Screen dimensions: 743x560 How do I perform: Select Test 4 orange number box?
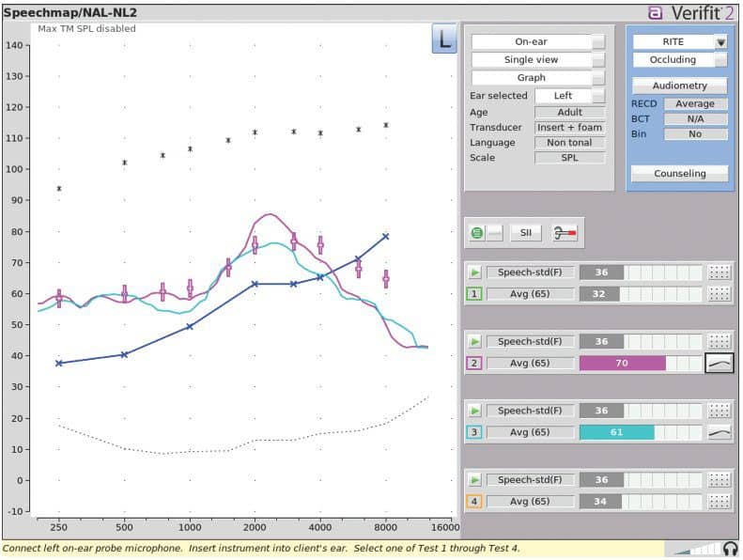coord(474,502)
